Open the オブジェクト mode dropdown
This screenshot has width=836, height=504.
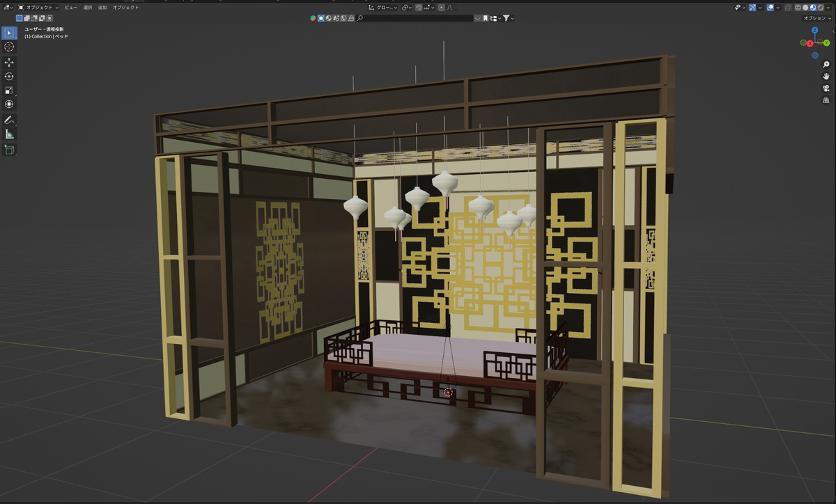pyautogui.click(x=39, y=8)
